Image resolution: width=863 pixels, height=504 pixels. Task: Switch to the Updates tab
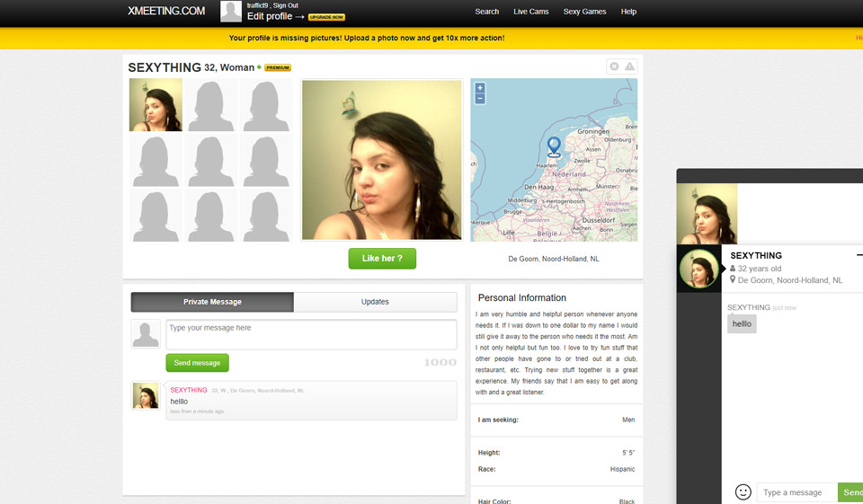(x=375, y=302)
